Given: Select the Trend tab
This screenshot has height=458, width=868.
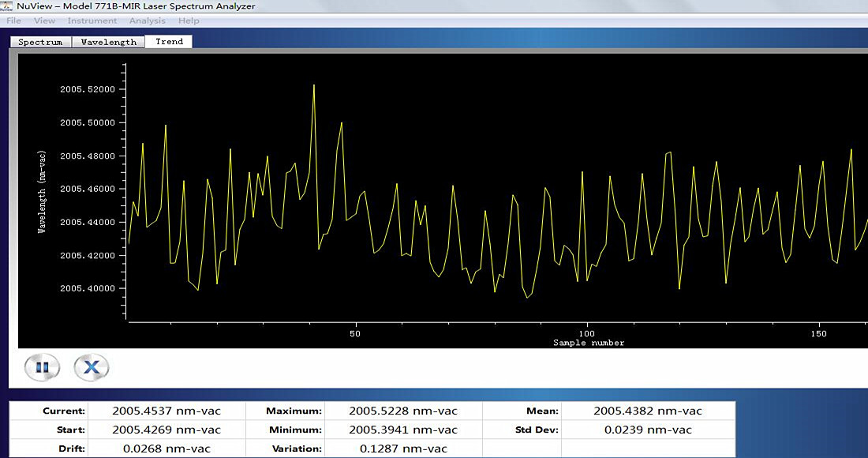Looking at the screenshot, I should tap(169, 42).
